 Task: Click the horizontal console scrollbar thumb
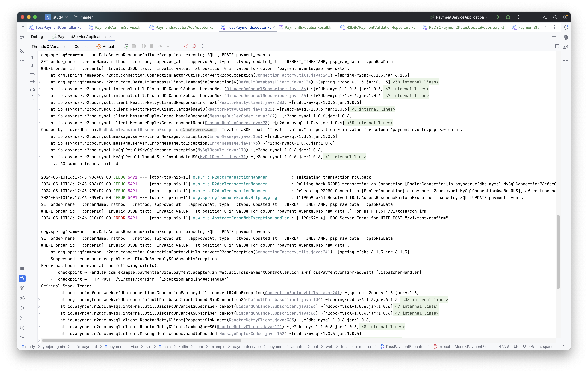tap(142, 341)
